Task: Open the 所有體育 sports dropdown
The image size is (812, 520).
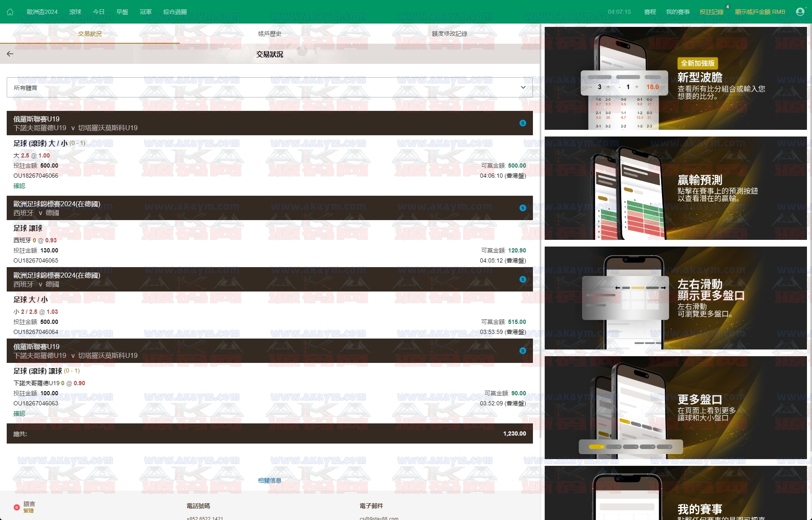Action: coord(269,87)
